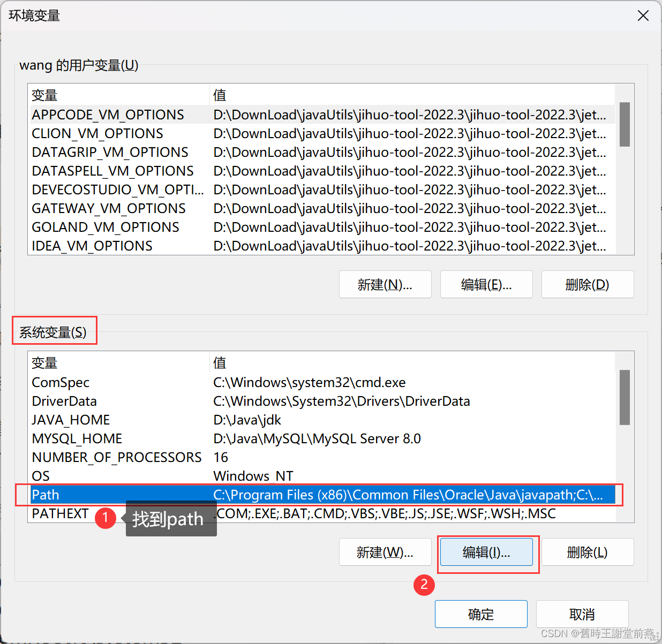662x644 pixels.
Task: Click value C:\Windows\System32\Drivers\DriverData
Action: (342, 401)
